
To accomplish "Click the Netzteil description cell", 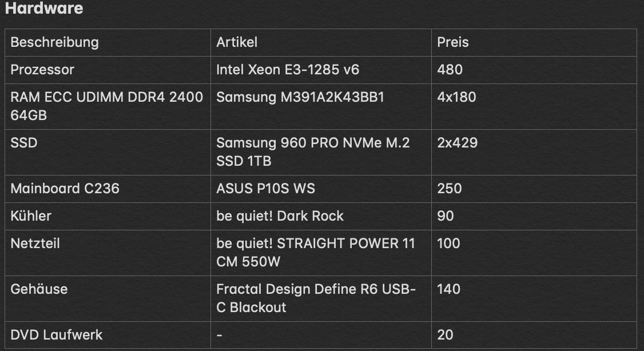I will [35, 244].
